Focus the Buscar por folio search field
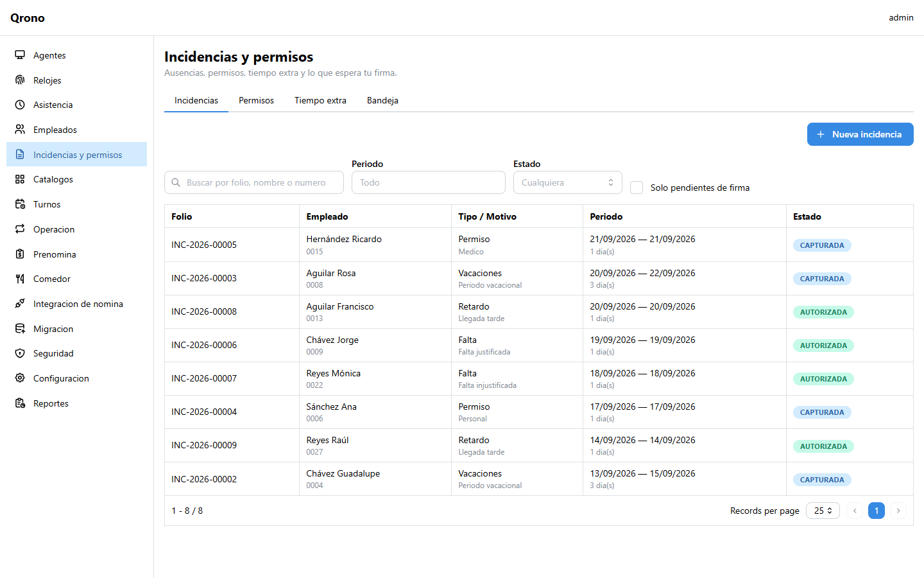The image size is (924, 578). click(254, 182)
